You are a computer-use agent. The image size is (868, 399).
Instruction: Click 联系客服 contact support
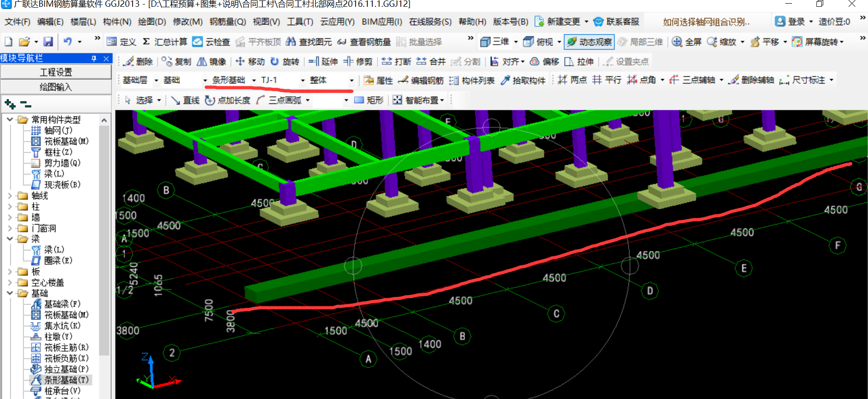pos(617,22)
